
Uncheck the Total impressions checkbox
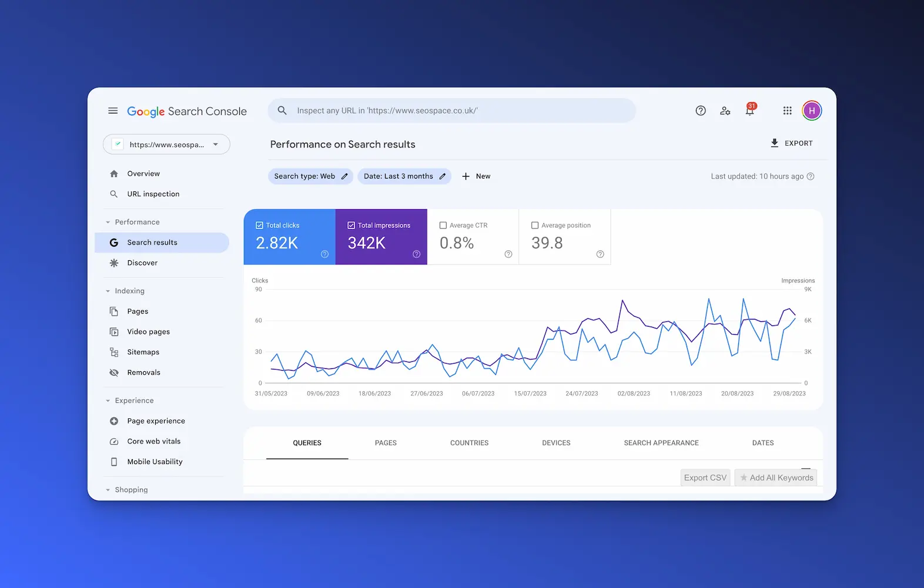351,225
